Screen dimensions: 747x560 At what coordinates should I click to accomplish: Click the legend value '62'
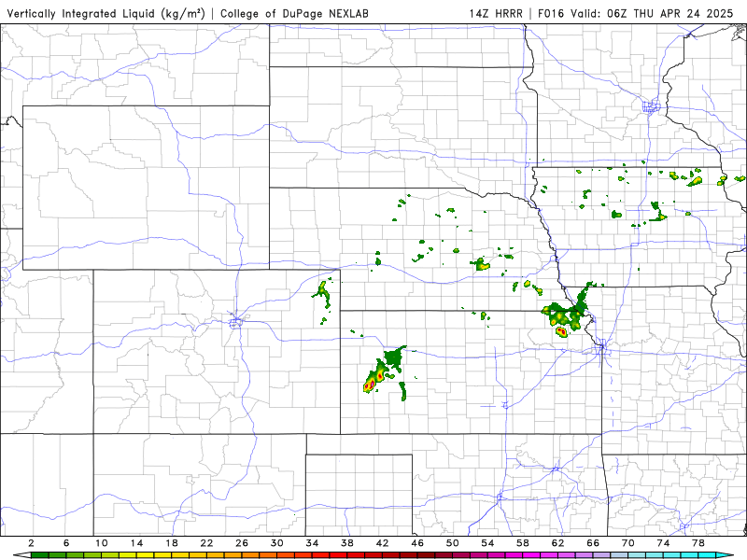[557, 543]
